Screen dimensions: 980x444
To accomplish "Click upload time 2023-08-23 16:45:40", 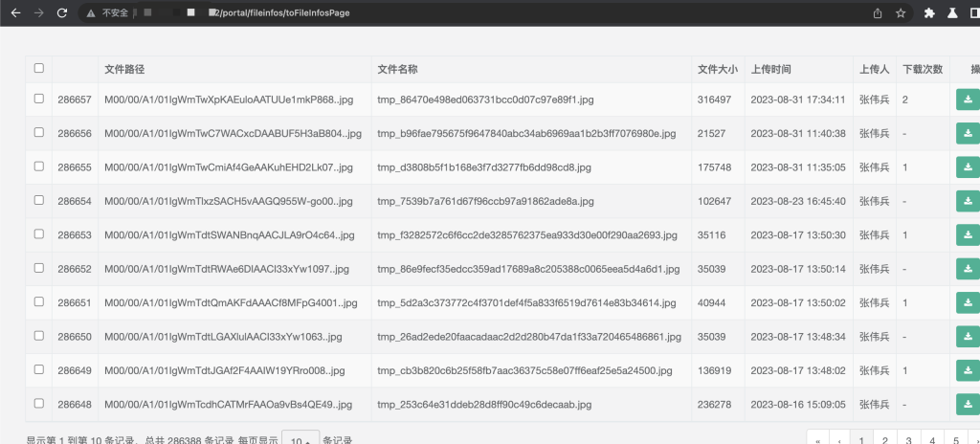I will (x=798, y=201).
